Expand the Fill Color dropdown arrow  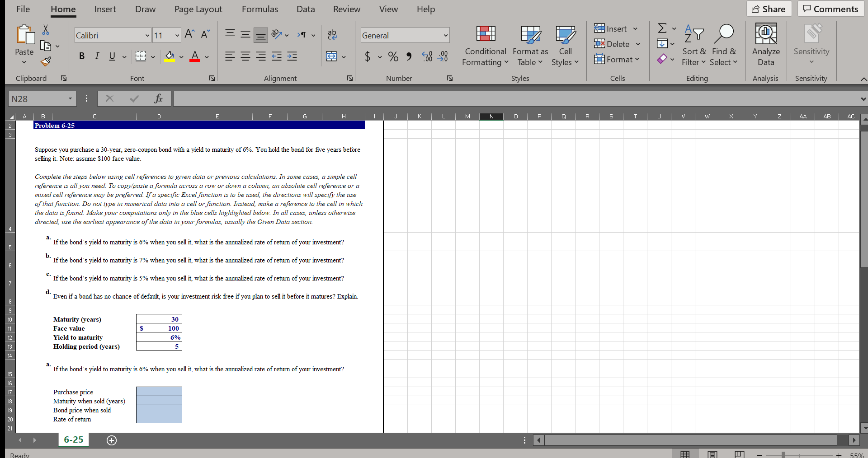182,57
